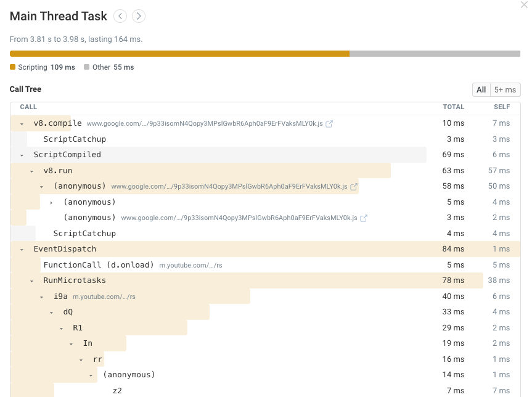Click the orange Scripting portion of the bar
Image resolution: width=532 pixels, height=397 pixels.
pyautogui.click(x=179, y=54)
